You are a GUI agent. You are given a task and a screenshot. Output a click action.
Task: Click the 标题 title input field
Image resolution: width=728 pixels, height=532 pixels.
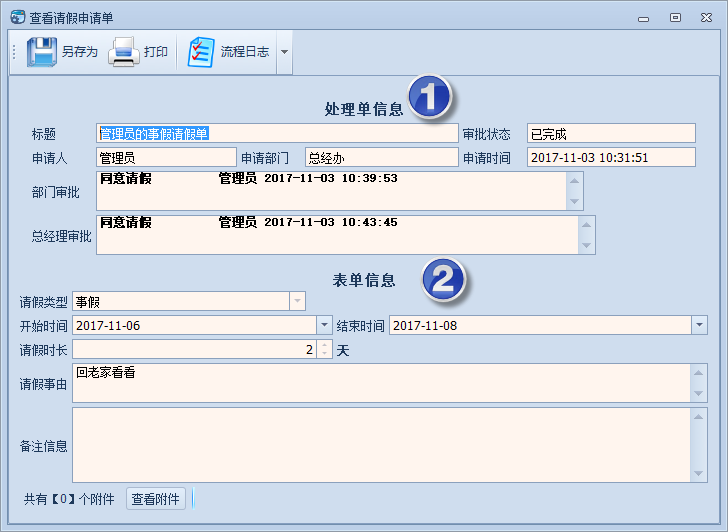pos(277,134)
